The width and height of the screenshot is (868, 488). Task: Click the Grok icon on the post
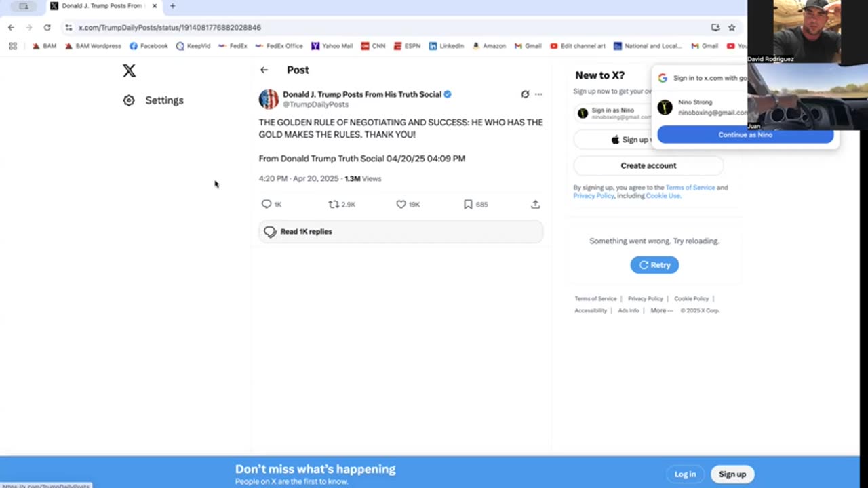525,94
